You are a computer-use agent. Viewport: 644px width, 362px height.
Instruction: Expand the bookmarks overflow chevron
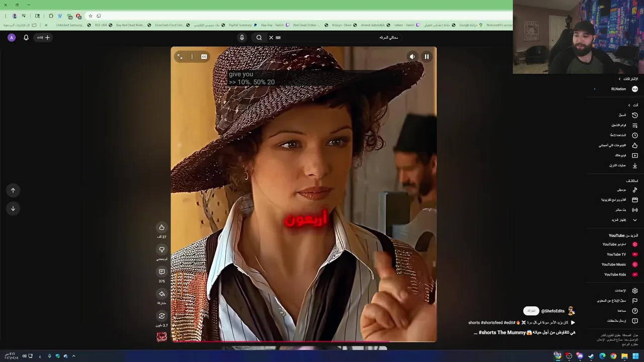(46, 25)
